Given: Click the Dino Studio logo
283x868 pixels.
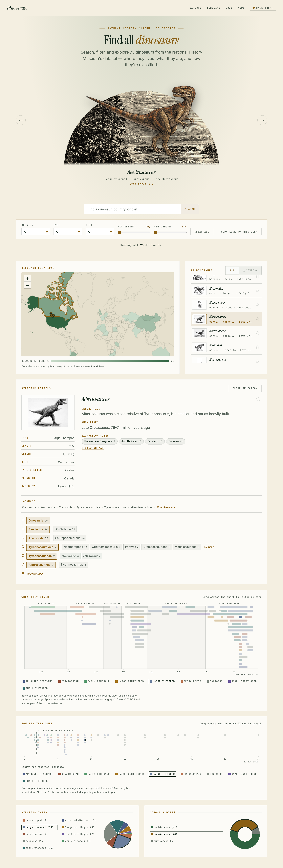Looking at the screenshot, I should tap(17, 8).
